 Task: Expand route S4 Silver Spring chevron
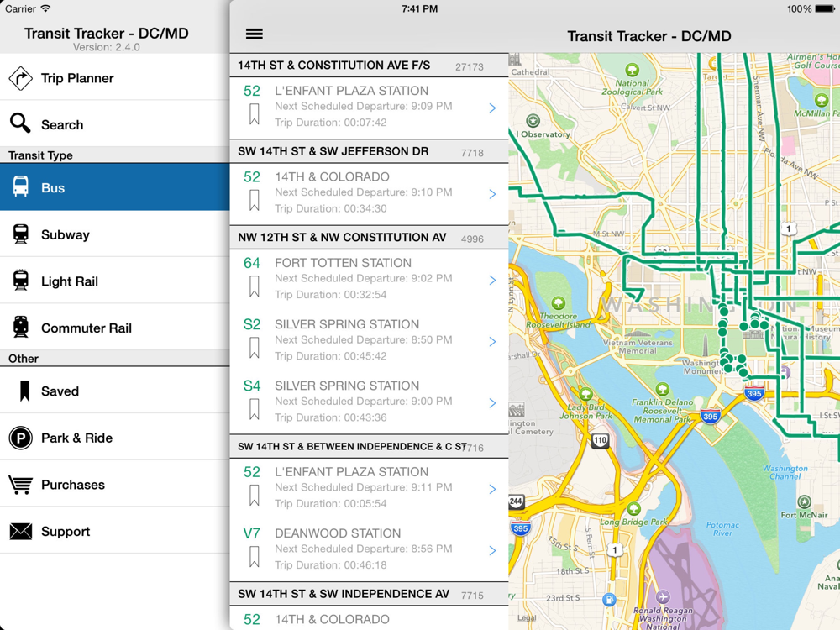492,403
